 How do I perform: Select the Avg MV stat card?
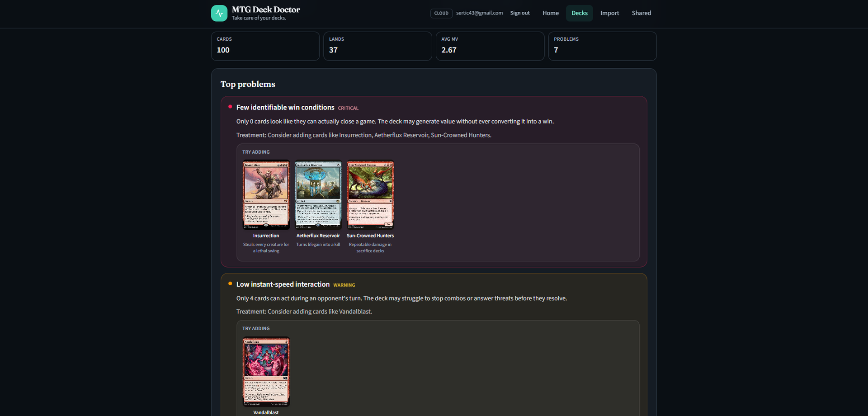coord(490,46)
